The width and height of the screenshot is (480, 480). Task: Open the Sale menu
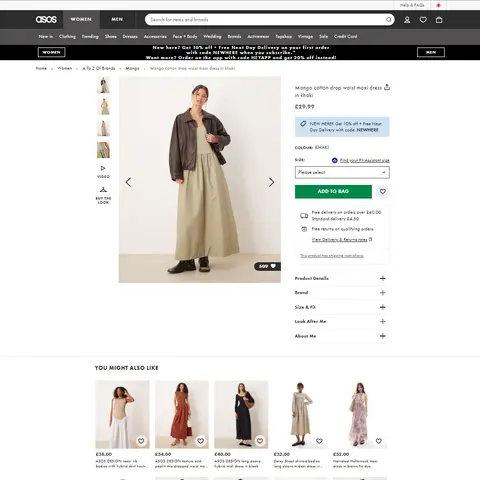pos(323,36)
